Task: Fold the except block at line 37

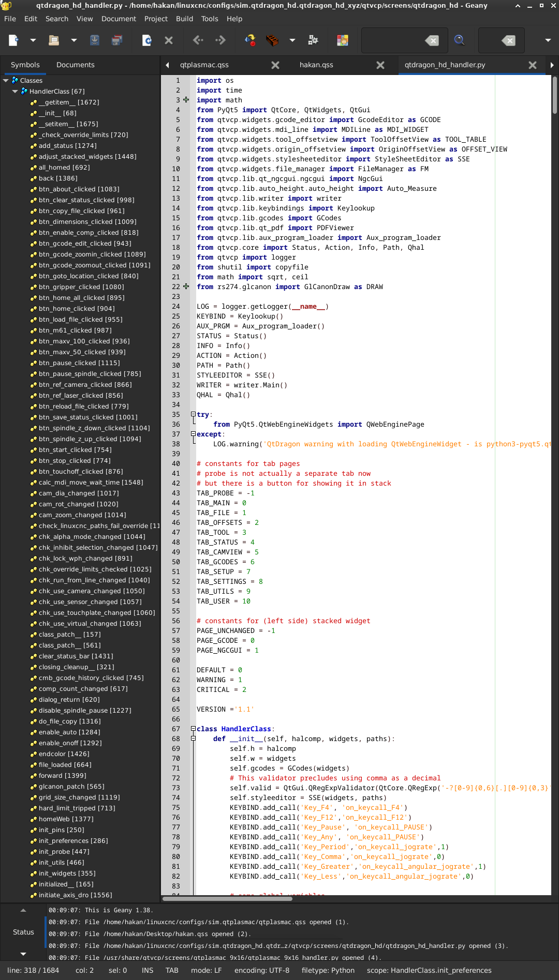Action: 193,434
